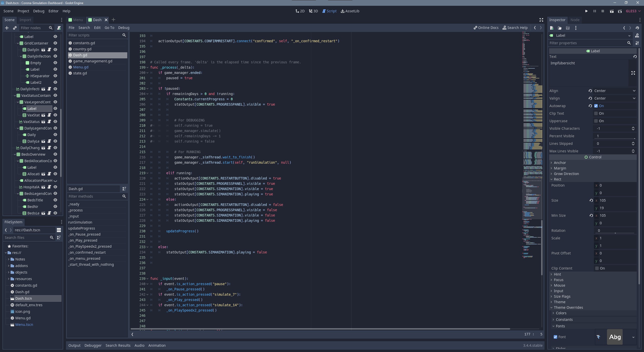Save the currently edited resource
Viewport: 644px width, 352px height.
coord(568,28)
